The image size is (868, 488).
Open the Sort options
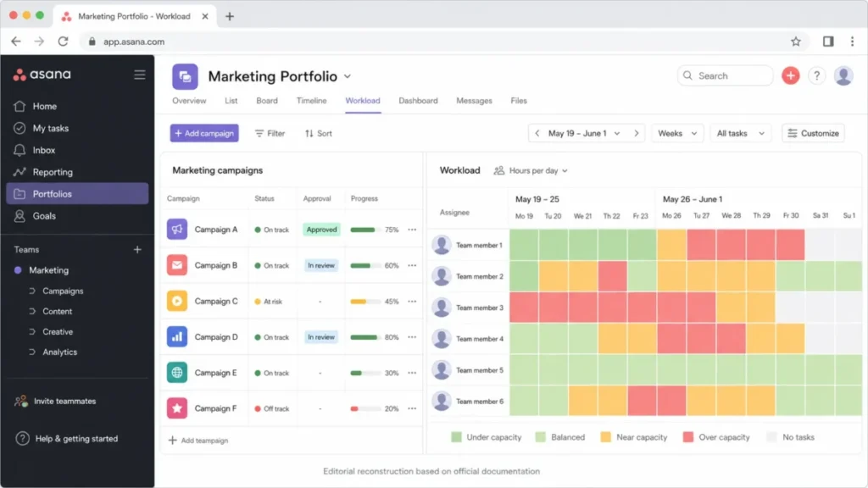pos(319,133)
